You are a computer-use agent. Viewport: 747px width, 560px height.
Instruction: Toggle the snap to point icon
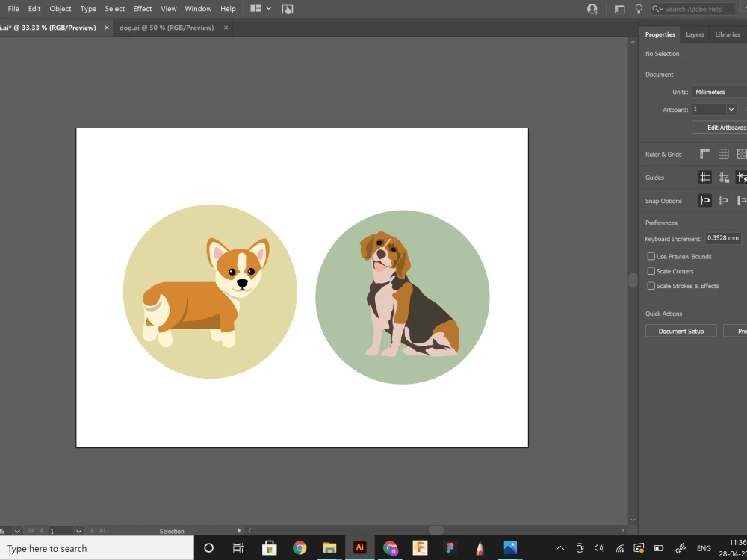(x=705, y=200)
